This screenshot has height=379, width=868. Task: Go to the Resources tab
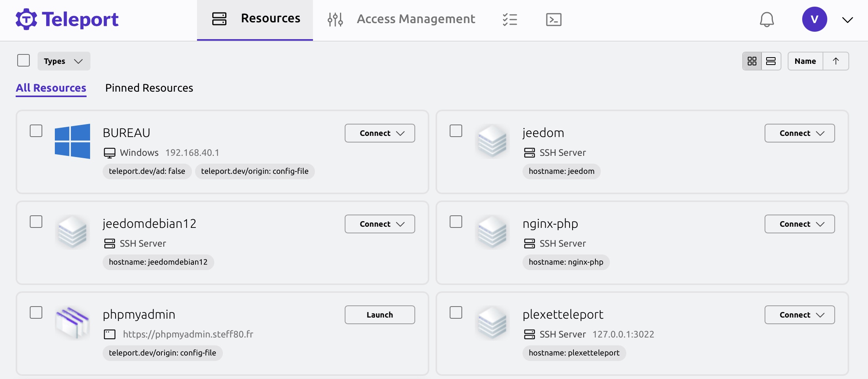(x=255, y=20)
